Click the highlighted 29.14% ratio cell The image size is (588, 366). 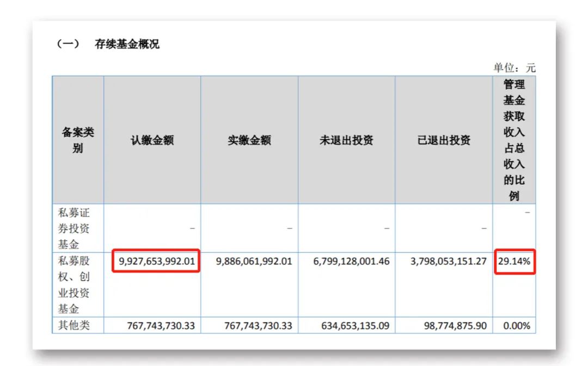(x=514, y=261)
